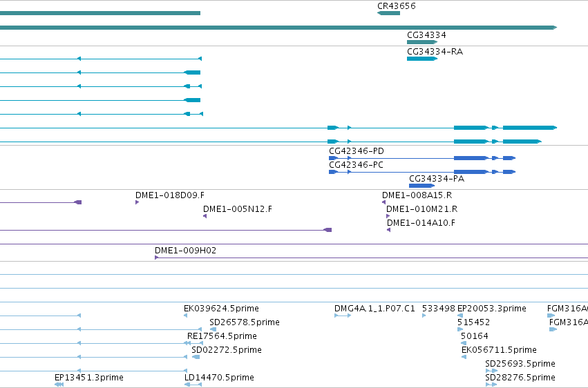588x388 pixels.
Task: Click the 533498 feature label
Action: 438,309
